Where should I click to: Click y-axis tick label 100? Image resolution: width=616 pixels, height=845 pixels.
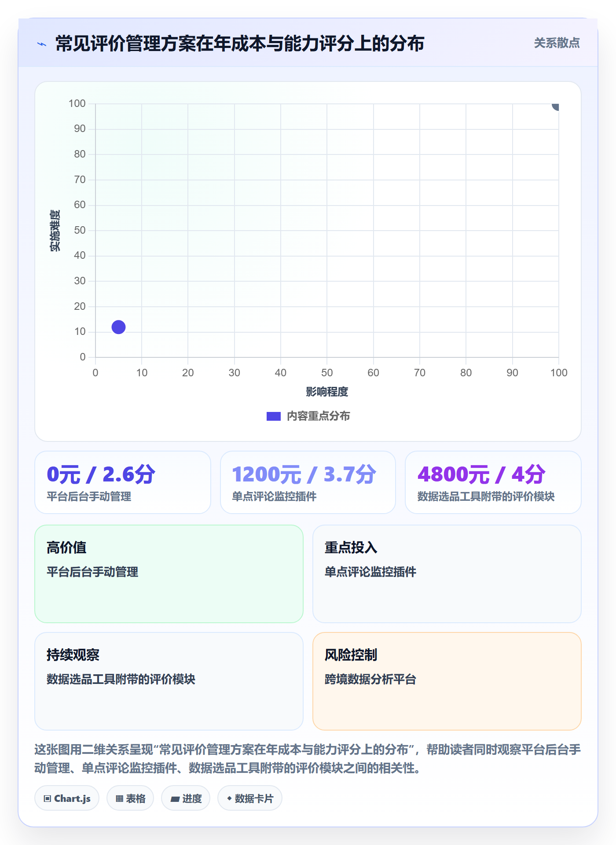pos(77,103)
